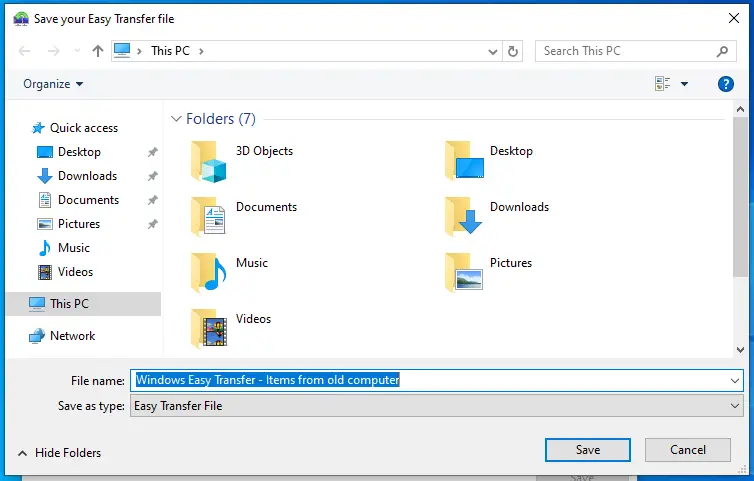Screen dimensions: 754x481
Task: Click the file list scrollbar down arrow
Action: 740,350
